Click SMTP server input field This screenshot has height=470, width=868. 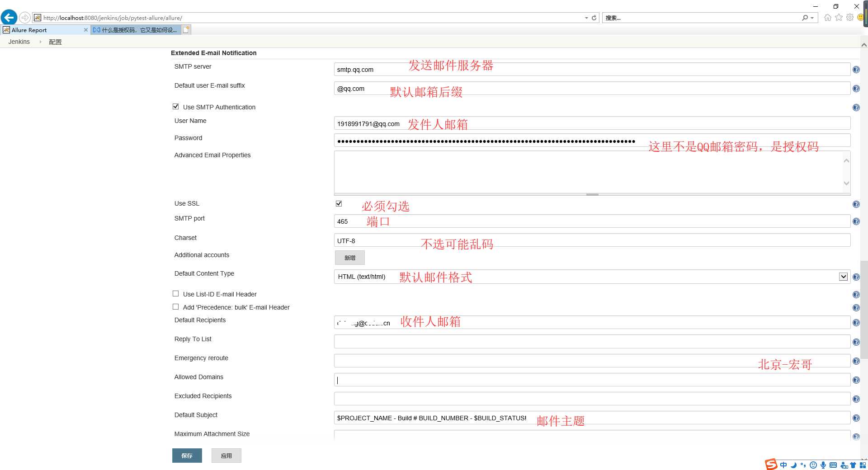coord(592,69)
